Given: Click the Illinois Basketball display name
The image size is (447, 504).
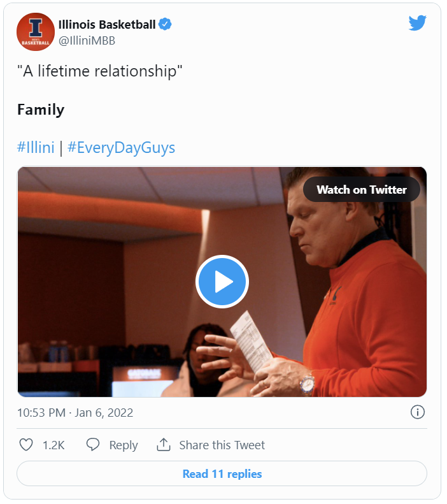Looking at the screenshot, I should (x=106, y=25).
